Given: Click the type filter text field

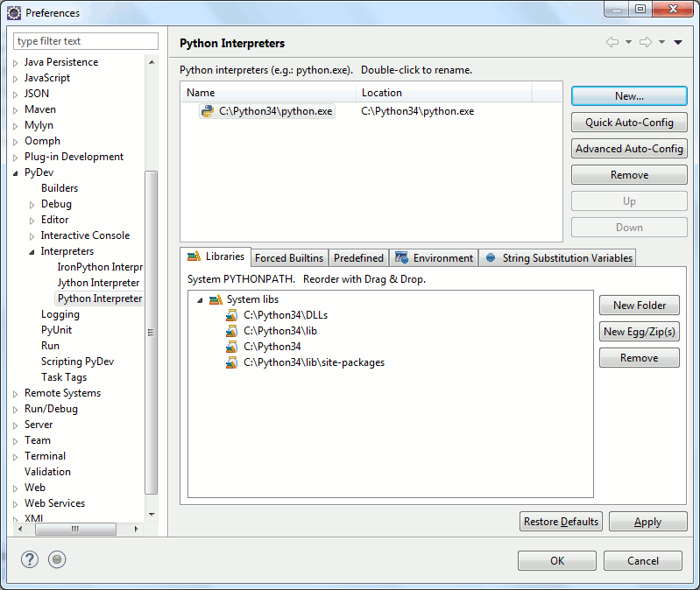Looking at the screenshot, I should click(x=86, y=41).
